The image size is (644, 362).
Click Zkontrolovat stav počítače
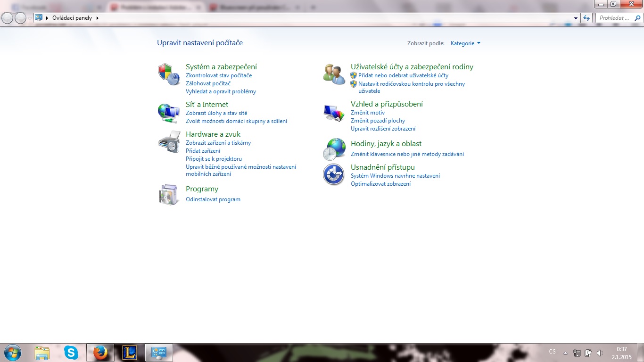click(x=219, y=75)
